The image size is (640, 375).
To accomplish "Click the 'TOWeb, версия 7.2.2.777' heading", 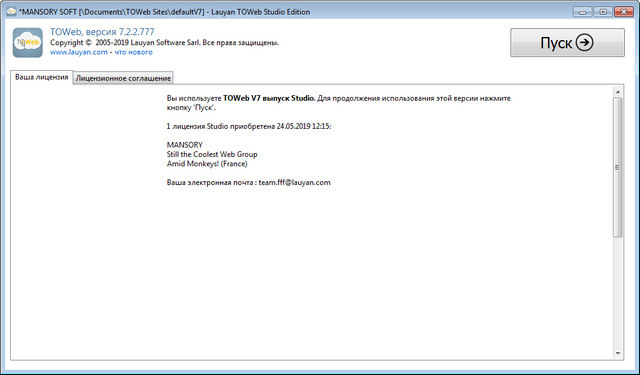I will click(x=102, y=32).
